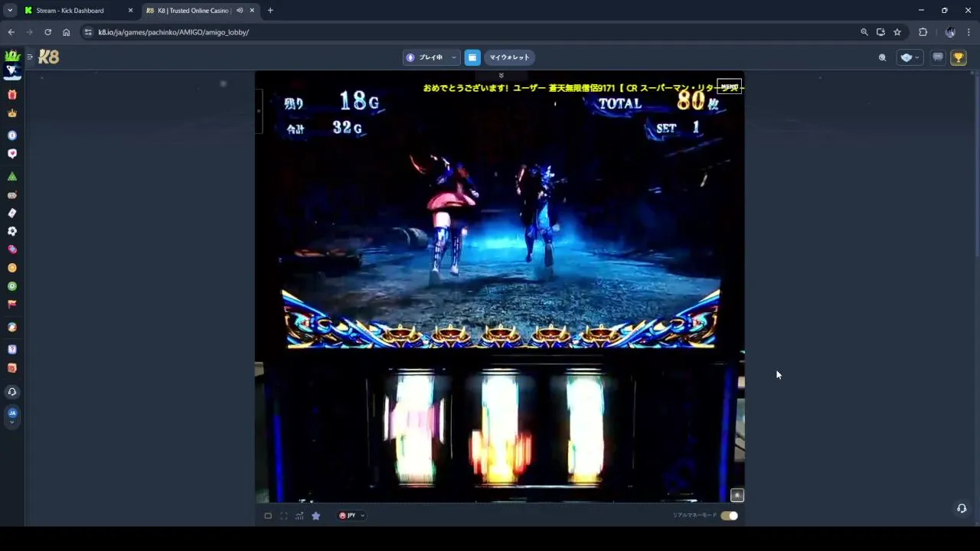Open the diamond profile dropdown
The width and height of the screenshot is (980, 551).
coord(910,57)
